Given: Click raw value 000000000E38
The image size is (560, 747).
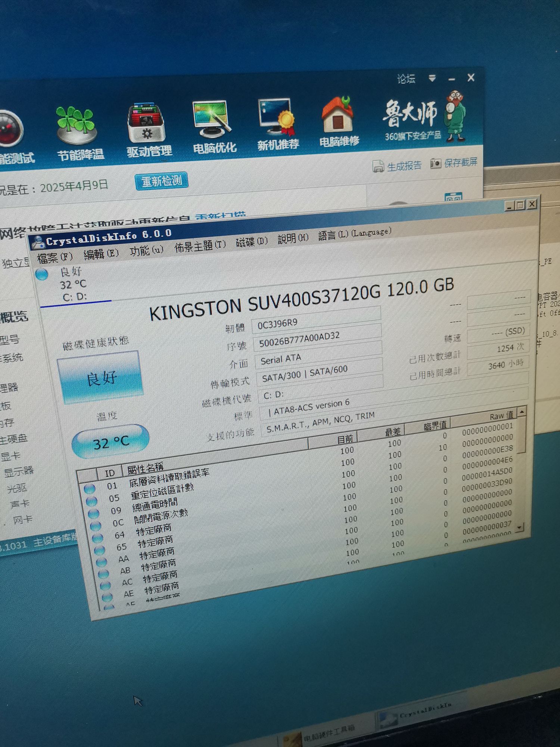Looking at the screenshot, I should tap(487, 451).
